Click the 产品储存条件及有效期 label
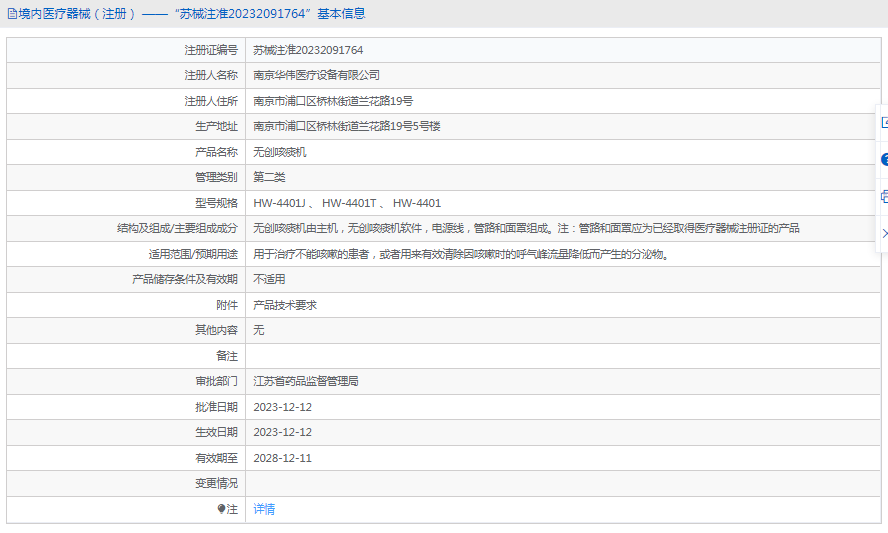The image size is (888, 533). click(185, 279)
